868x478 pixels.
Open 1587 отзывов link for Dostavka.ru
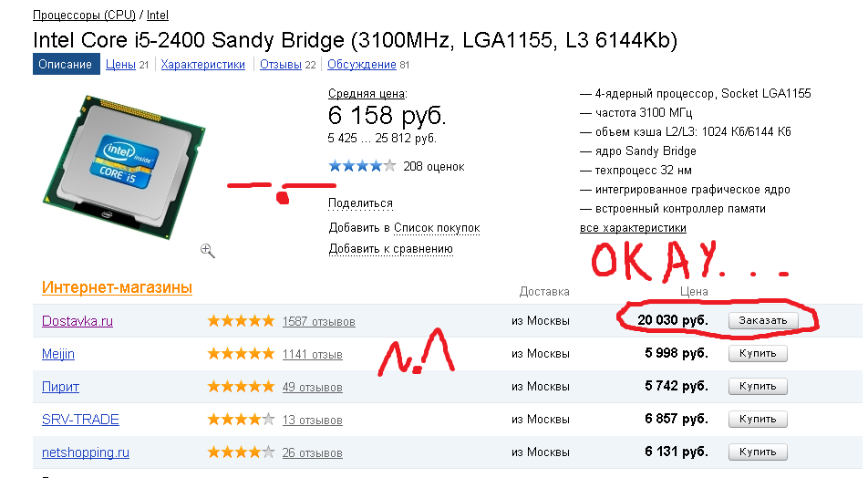[x=319, y=321]
